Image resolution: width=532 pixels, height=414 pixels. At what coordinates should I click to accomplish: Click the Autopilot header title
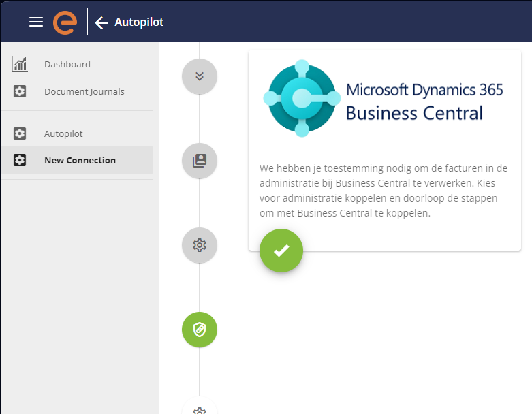click(139, 22)
